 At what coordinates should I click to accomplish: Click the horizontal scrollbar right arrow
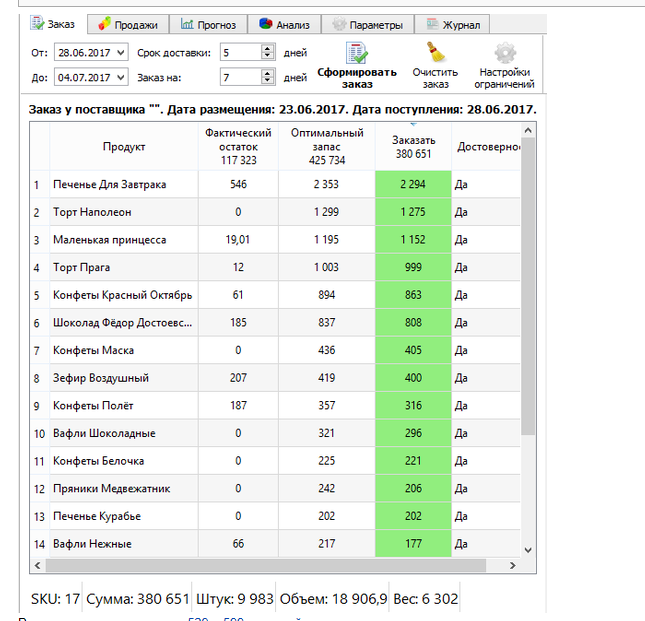tap(513, 565)
